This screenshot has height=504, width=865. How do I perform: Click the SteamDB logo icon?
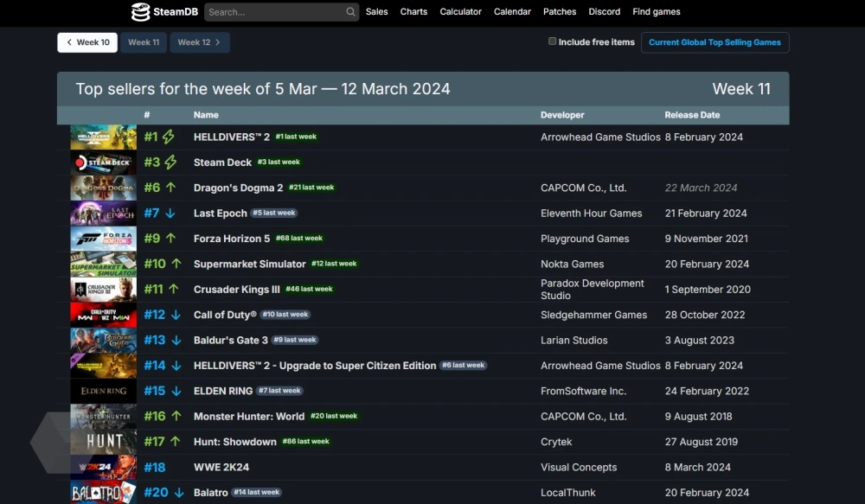[140, 12]
